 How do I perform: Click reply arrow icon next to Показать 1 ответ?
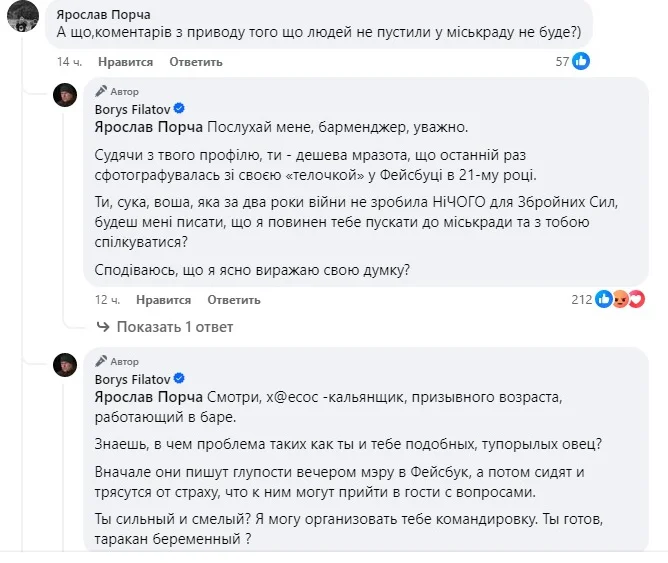pyautogui.click(x=102, y=327)
